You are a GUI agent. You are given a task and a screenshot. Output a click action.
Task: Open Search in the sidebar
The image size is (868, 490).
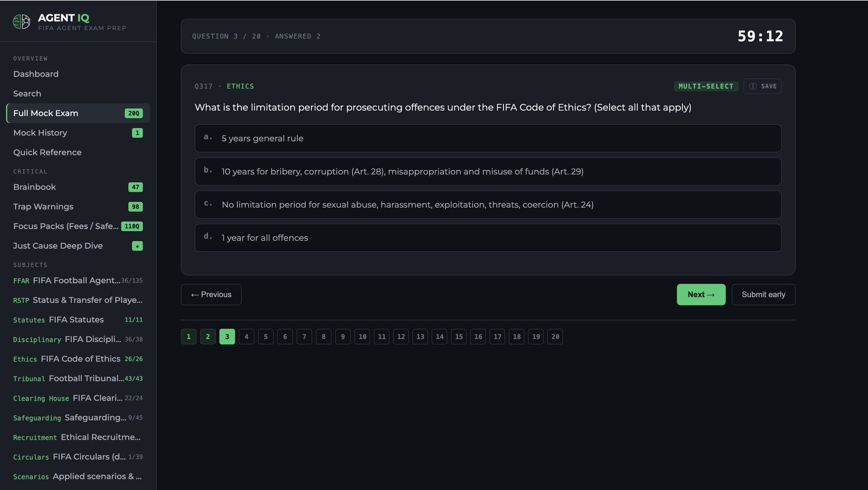click(x=78, y=94)
